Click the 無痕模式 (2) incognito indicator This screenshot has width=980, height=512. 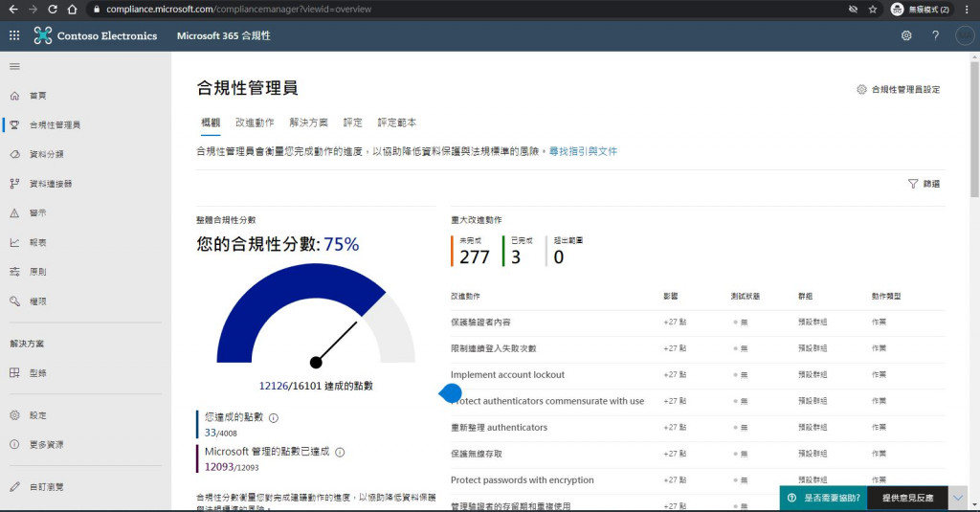click(921, 10)
